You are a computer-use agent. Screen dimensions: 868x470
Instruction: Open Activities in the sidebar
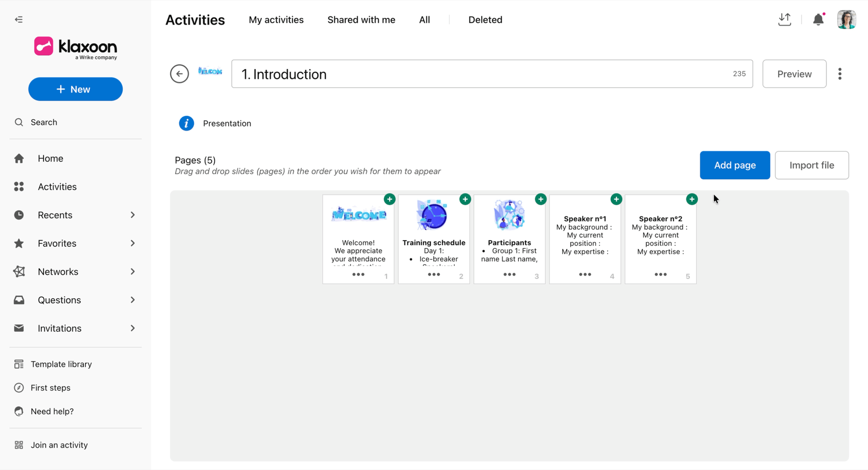[57, 187]
